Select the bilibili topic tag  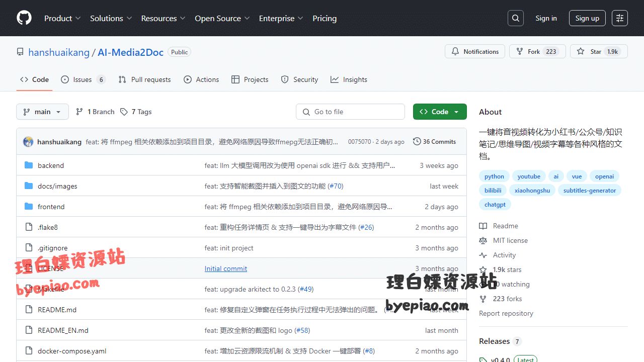(493, 191)
